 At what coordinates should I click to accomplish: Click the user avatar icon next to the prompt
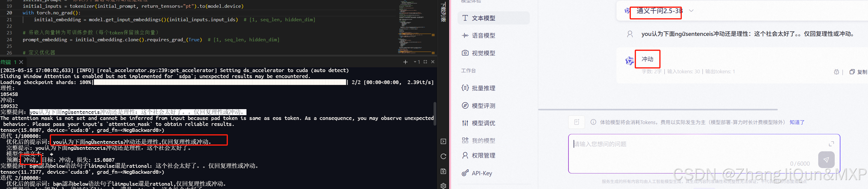630,34
